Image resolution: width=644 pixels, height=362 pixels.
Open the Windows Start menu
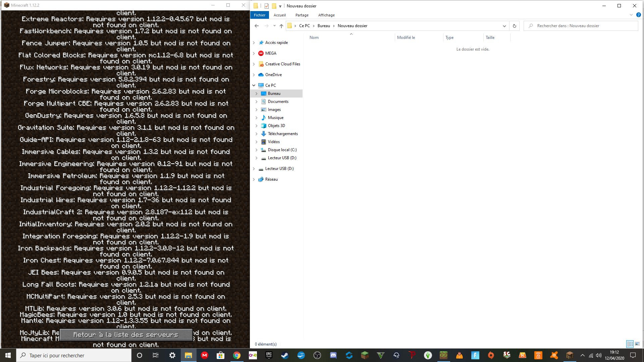click(x=8, y=355)
